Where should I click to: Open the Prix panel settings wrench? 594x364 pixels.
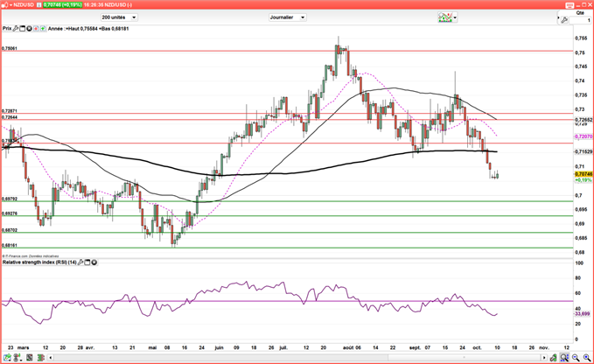[x=16, y=28]
